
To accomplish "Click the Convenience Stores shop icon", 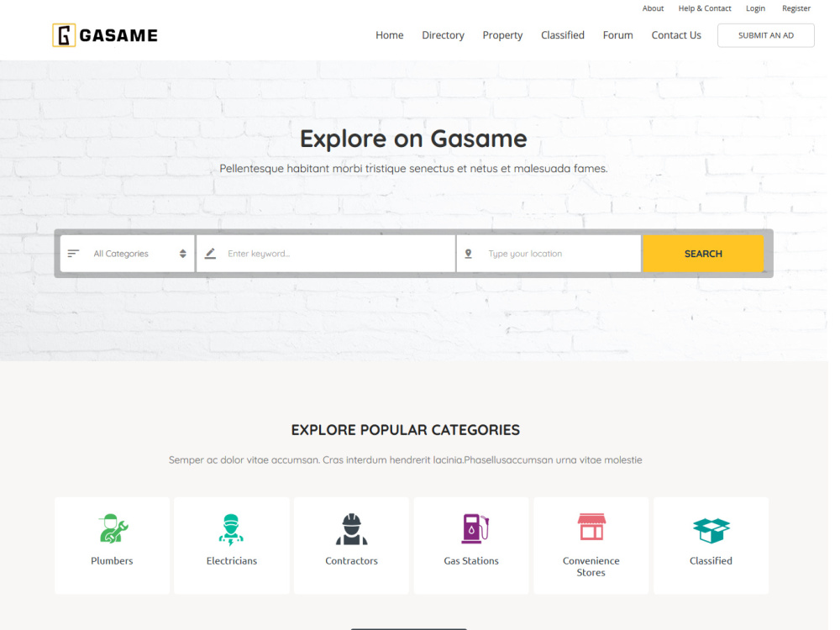I will (x=591, y=527).
